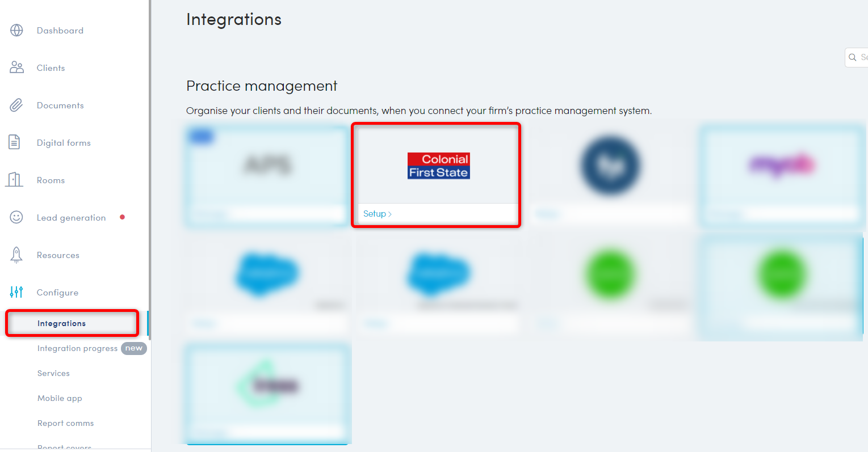Click the Digital forms page icon
868x452 pixels.
point(15,142)
